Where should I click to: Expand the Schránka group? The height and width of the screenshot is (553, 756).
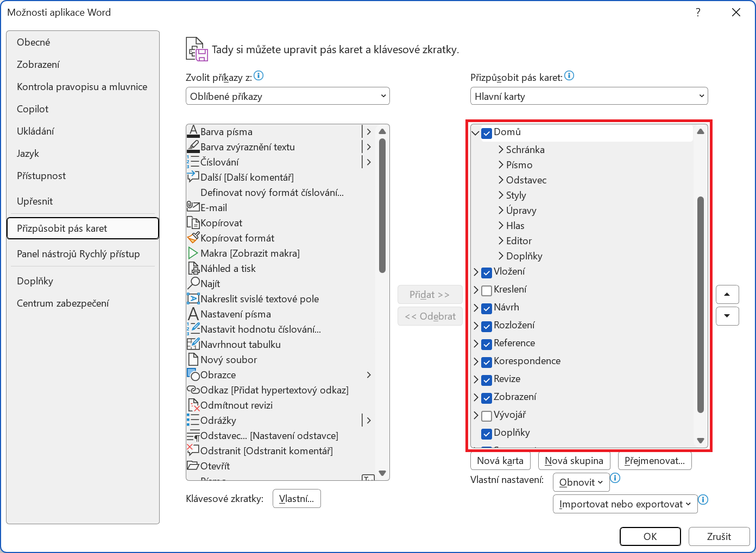501,150
